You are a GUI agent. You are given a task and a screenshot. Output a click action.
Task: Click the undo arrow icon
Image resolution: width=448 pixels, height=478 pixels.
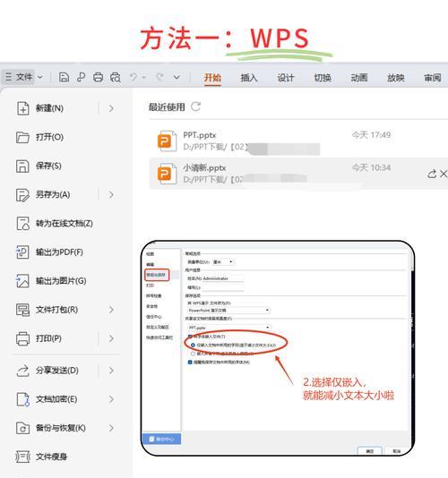pos(134,77)
